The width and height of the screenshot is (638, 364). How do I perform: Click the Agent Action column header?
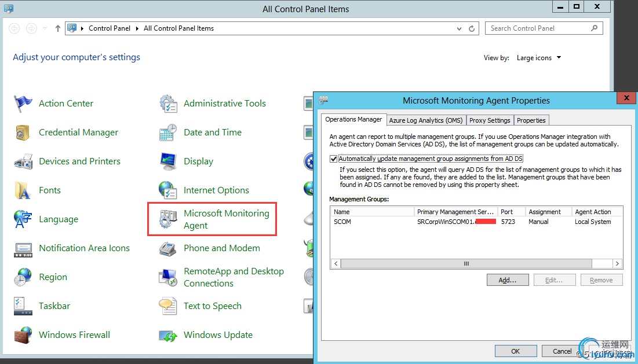point(597,212)
